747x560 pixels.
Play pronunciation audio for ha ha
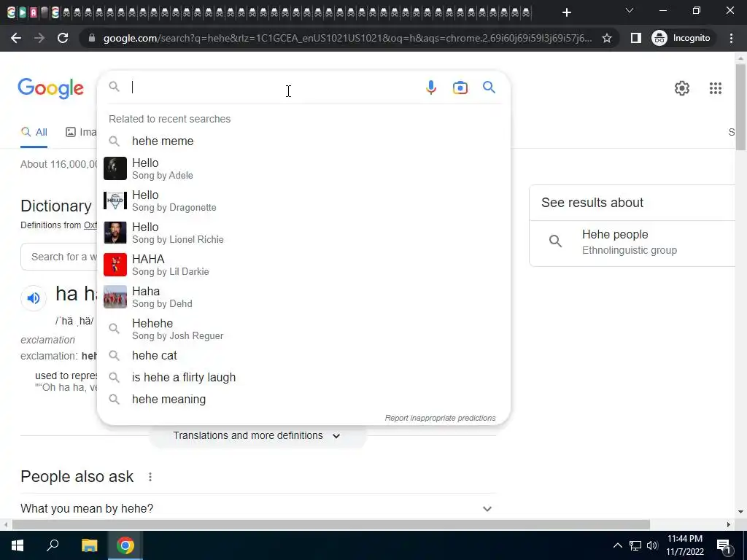[x=34, y=298]
